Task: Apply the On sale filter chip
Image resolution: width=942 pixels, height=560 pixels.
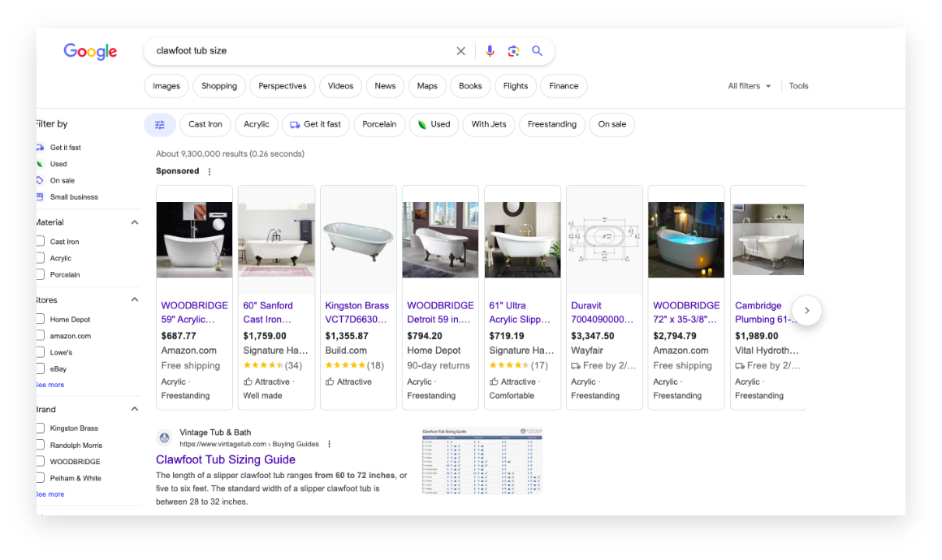Action: (x=612, y=125)
